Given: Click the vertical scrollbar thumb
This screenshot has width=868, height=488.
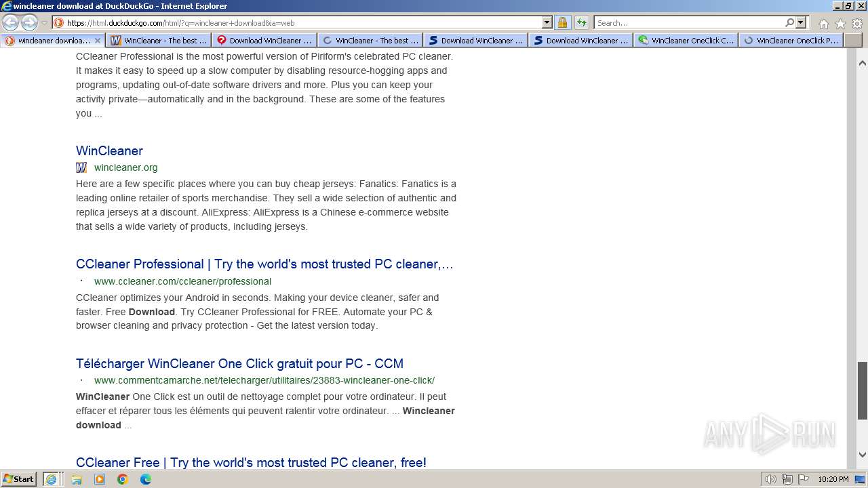Looking at the screenshot, I should coord(863,390).
